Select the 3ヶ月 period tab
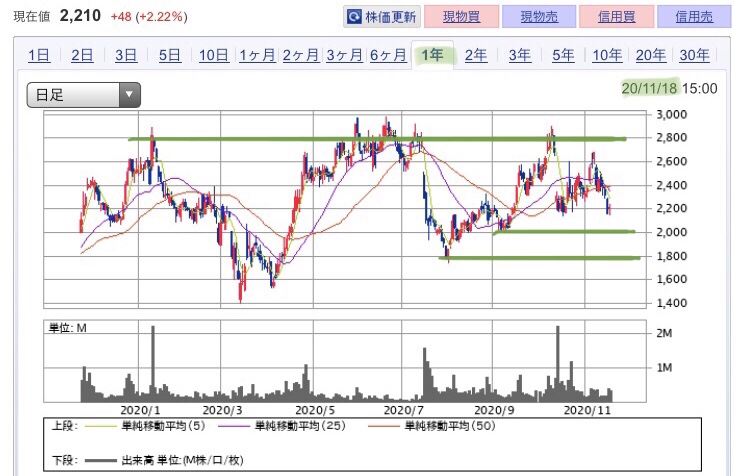The width and height of the screenshot is (734, 476). 344,55
